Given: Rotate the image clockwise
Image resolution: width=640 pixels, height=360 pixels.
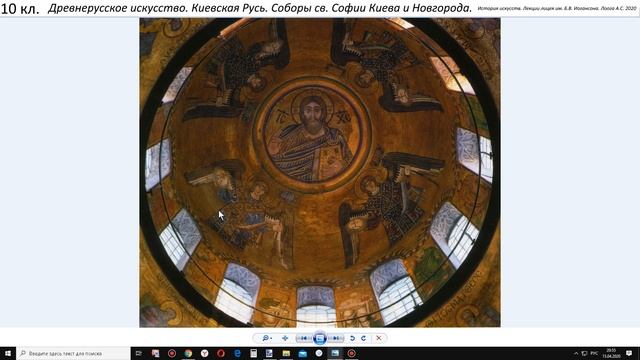Looking at the screenshot, I should coord(363,338).
